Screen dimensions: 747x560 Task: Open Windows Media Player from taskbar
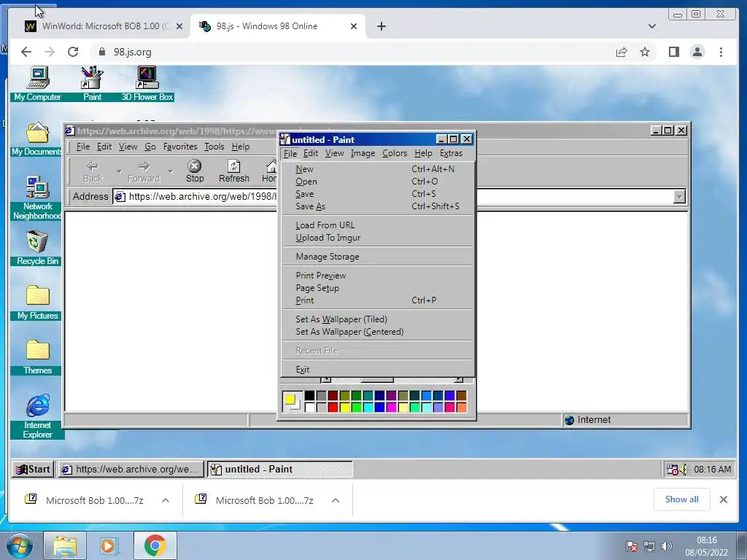pos(109,546)
